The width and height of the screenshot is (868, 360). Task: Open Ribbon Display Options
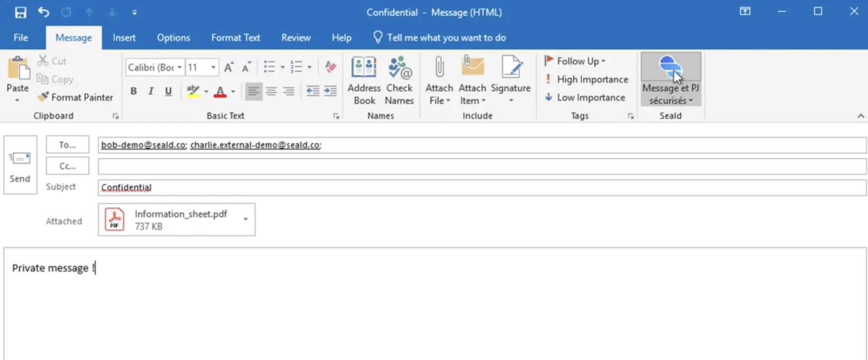click(x=745, y=11)
